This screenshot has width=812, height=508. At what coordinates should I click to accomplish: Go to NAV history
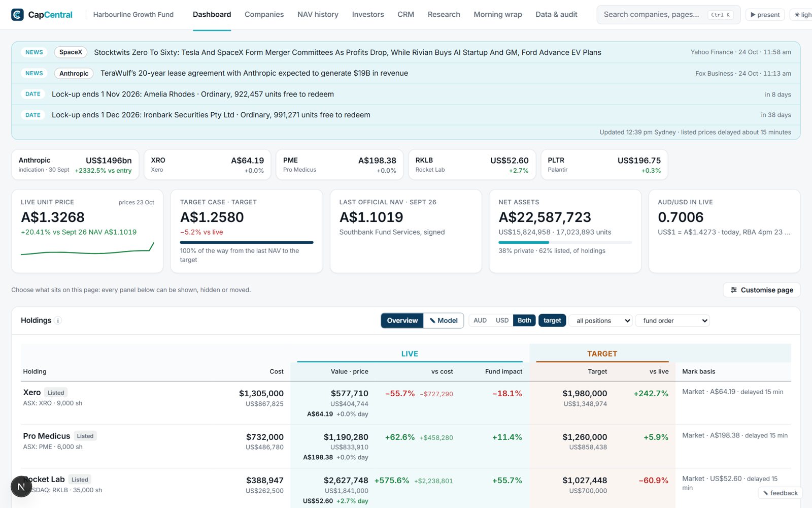click(x=318, y=15)
